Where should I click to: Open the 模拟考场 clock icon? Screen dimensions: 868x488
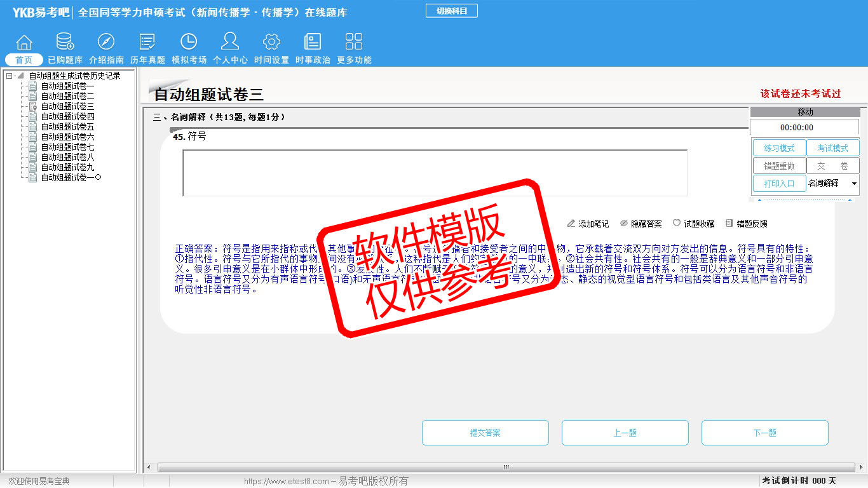coord(189,43)
